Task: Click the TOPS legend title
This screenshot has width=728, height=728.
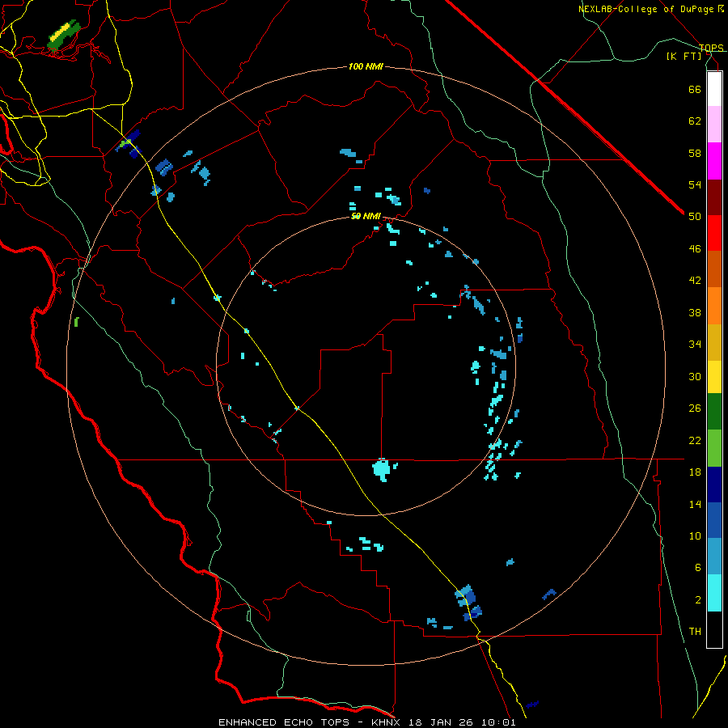Action: pyautogui.click(x=711, y=48)
